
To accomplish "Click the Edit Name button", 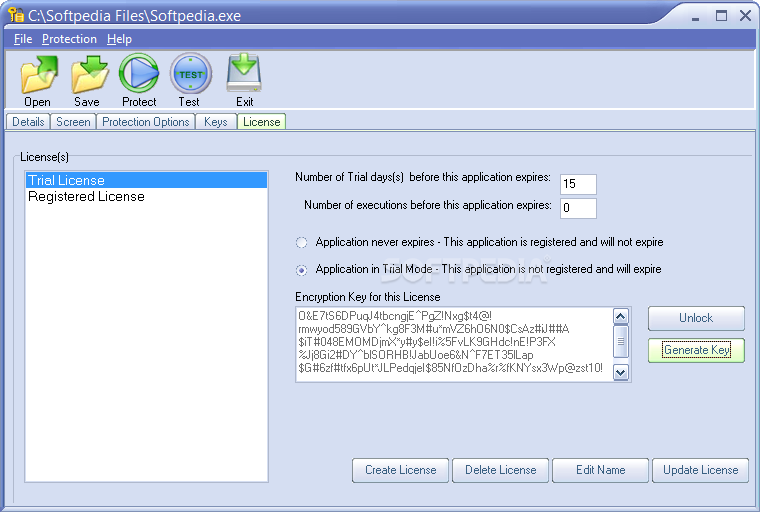I will [600, 470].
